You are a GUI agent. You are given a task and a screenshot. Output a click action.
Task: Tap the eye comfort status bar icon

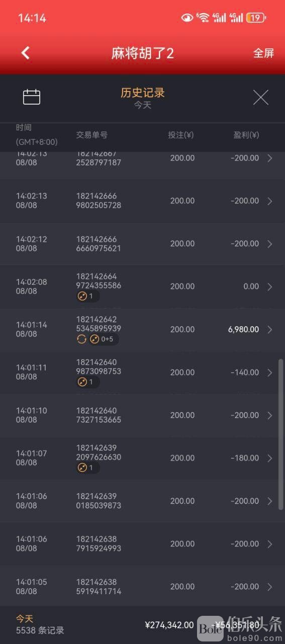click(x=187, y=18)
